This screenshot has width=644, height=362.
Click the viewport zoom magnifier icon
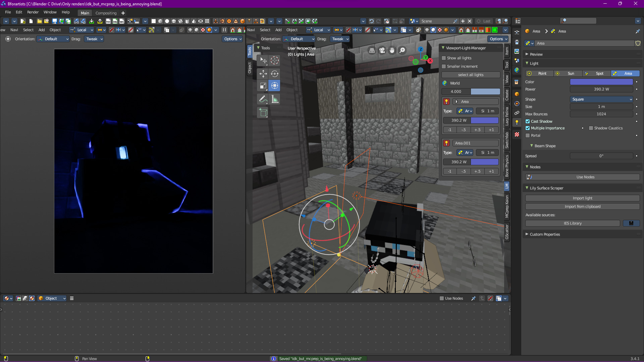402,50
